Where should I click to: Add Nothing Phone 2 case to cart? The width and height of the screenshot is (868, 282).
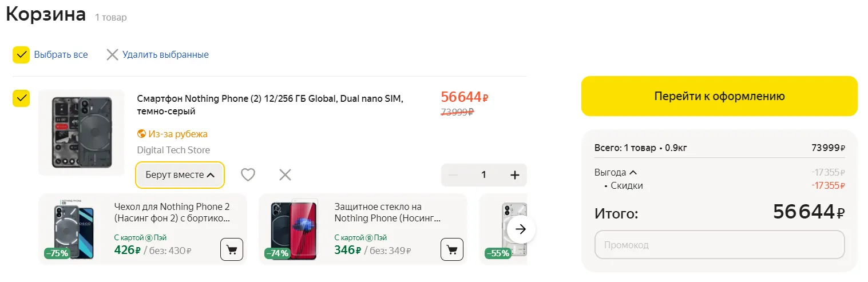click(x=232, y=249)
